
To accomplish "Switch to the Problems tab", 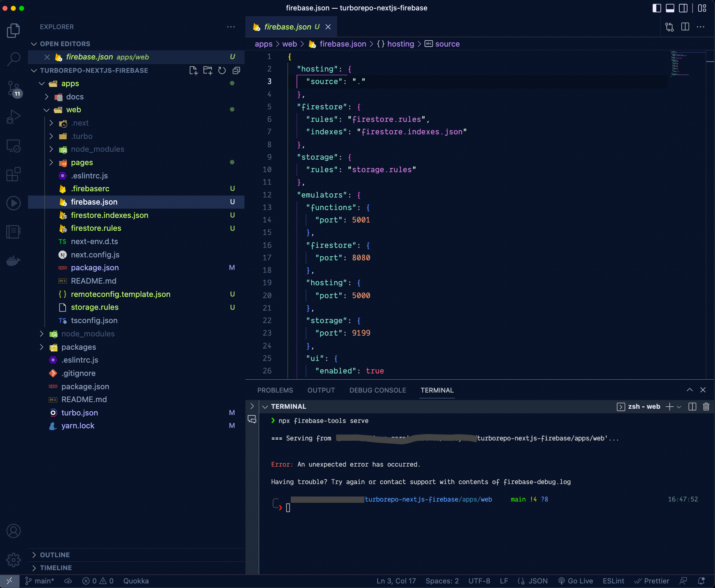I will (275, 390).
